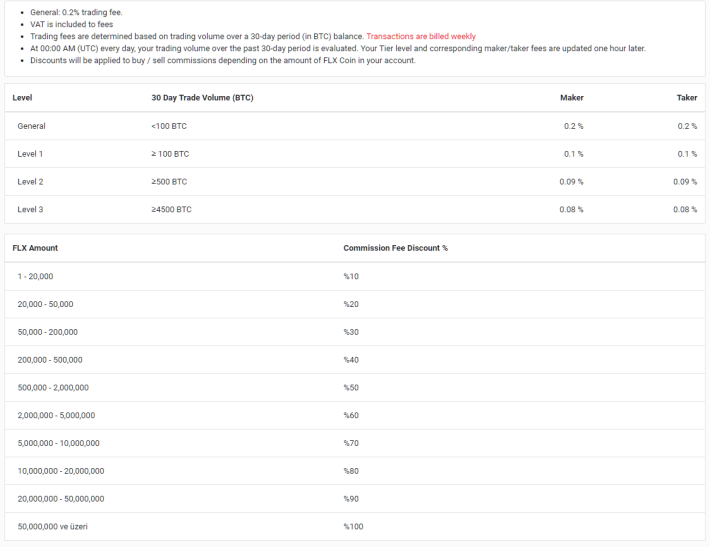Select the 2,000,000 - 5,000,000 FLX row
Screen dimensions: 710x547
click(x=355, y=415)
